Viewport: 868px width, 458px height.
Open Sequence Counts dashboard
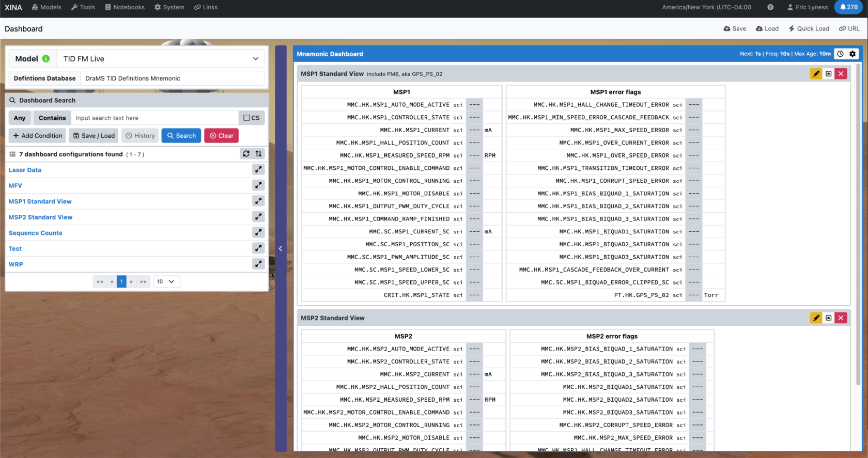(35, 233)
